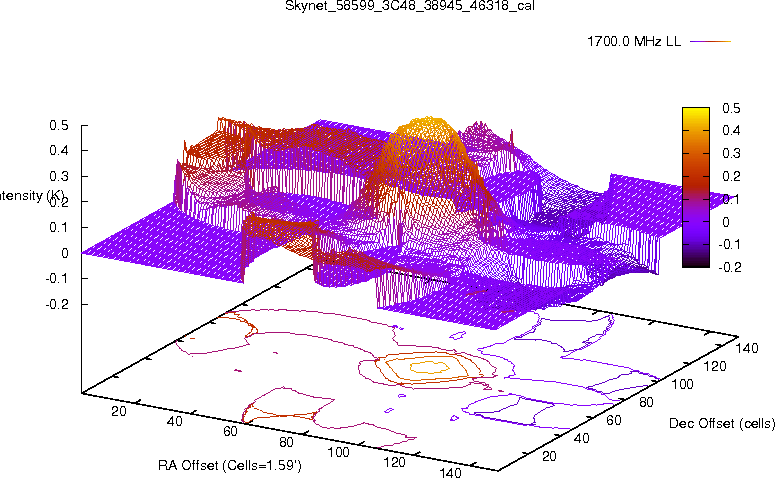Click the 120 tick on the RA Offset axis

394,462
